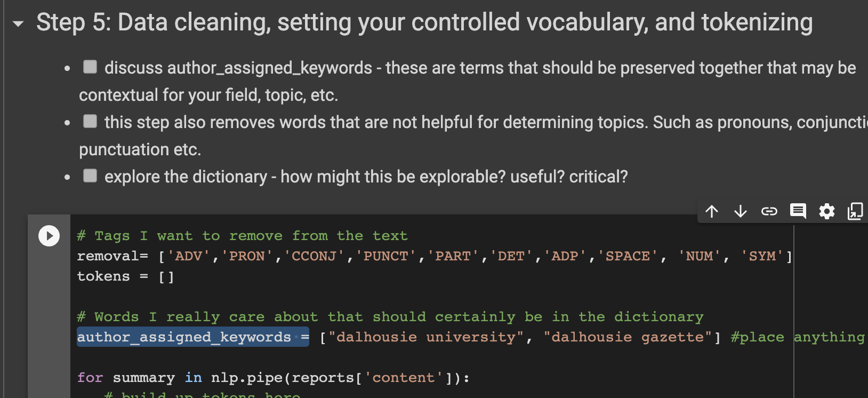The image size is (868, 398).
Task: Click the settings gear to expand cell options
Action: pos(827,211)
